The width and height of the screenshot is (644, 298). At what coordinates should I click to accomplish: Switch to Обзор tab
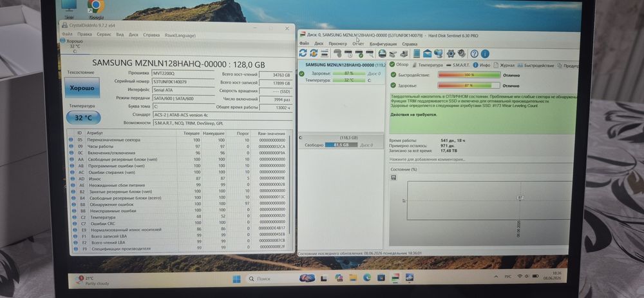399,65
